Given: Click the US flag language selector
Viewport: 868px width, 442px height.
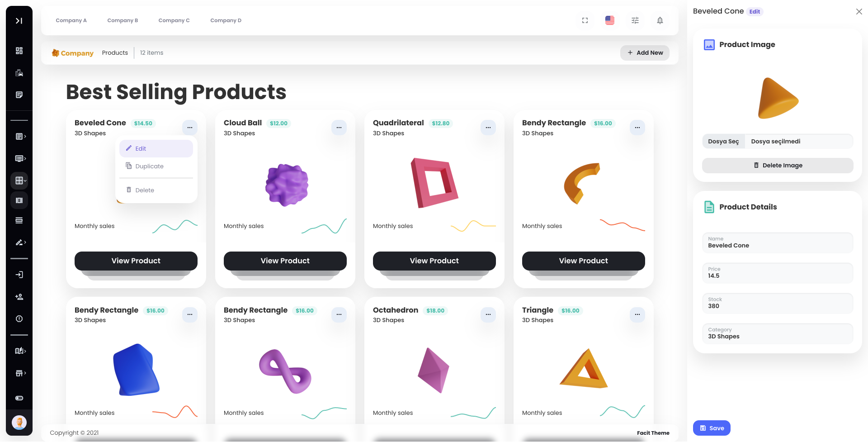Looking at the screenshot, I should pos(609,20).
